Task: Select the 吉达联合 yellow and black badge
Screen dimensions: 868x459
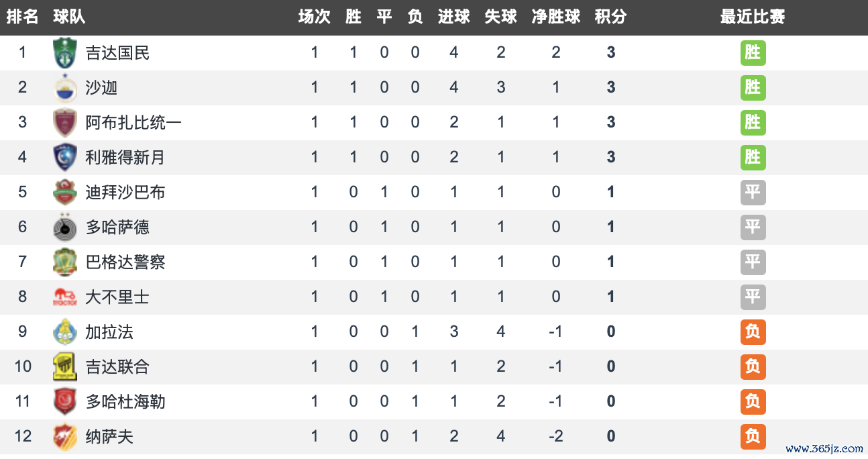Action: (x=65, y=367)
